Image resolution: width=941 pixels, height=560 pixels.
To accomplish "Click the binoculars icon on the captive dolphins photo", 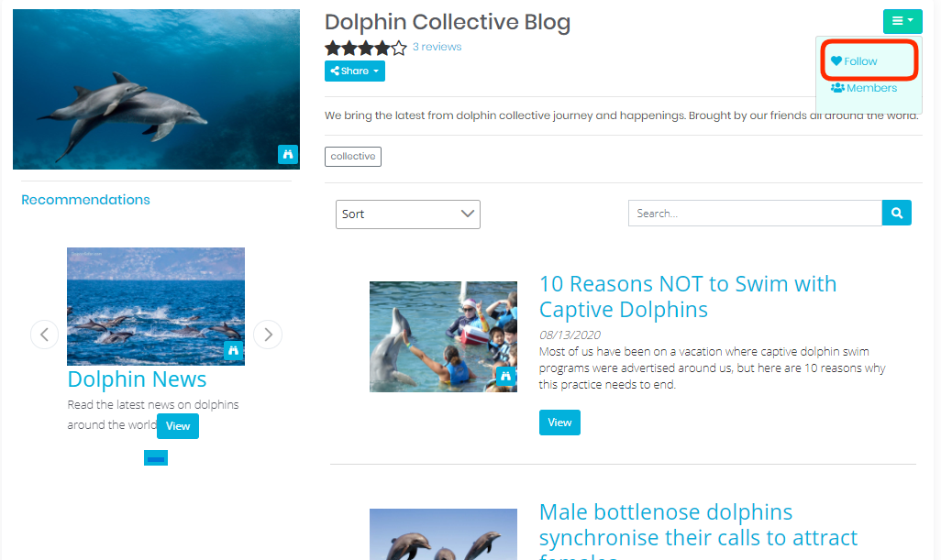I will [x=506, y=376].
